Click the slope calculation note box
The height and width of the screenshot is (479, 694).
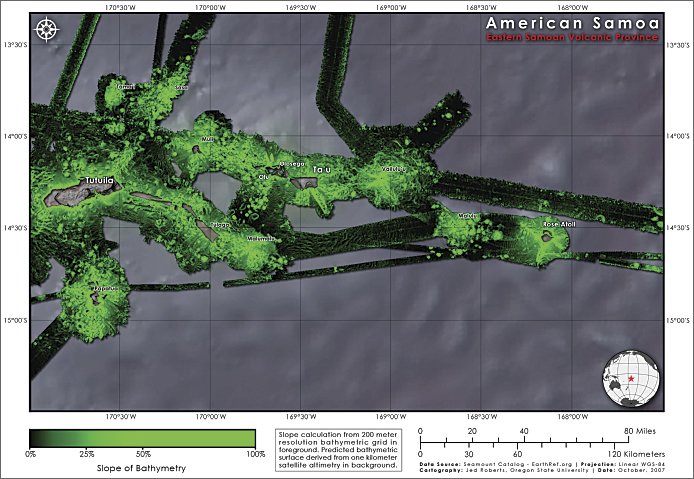[339, 450]
